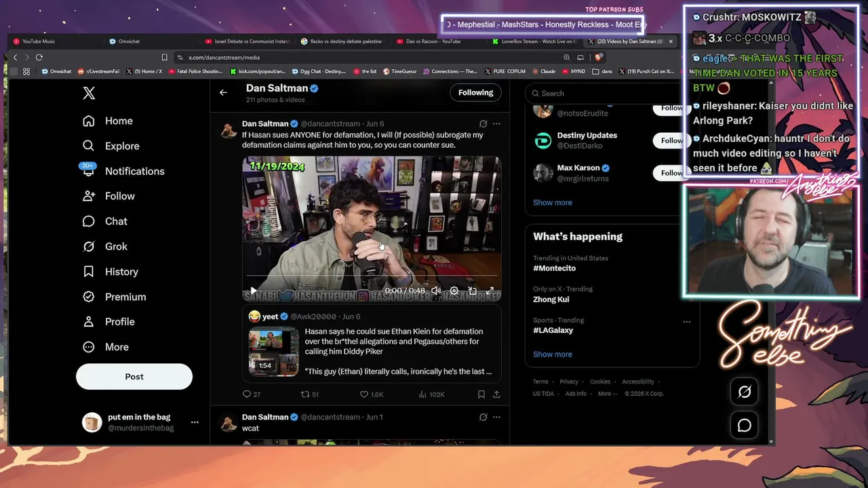
Task: Enter fullscreen on the video
Action: pyautogui.click(x=490, y=291)
